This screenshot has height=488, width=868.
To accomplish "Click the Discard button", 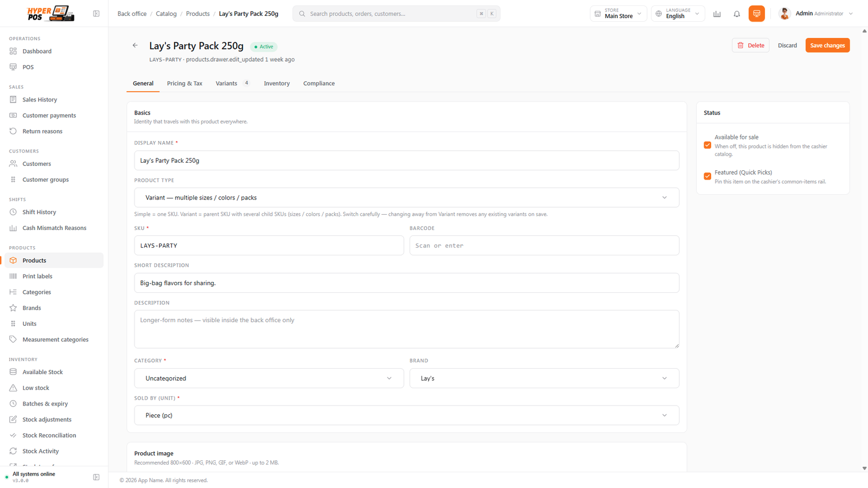I will pyautogui.click(x=787, y=46).
